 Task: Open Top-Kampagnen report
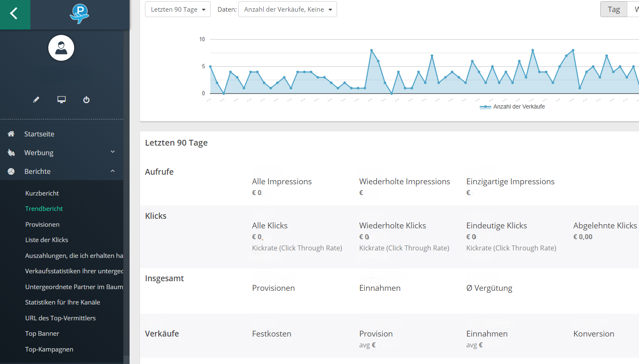(49, 349)
